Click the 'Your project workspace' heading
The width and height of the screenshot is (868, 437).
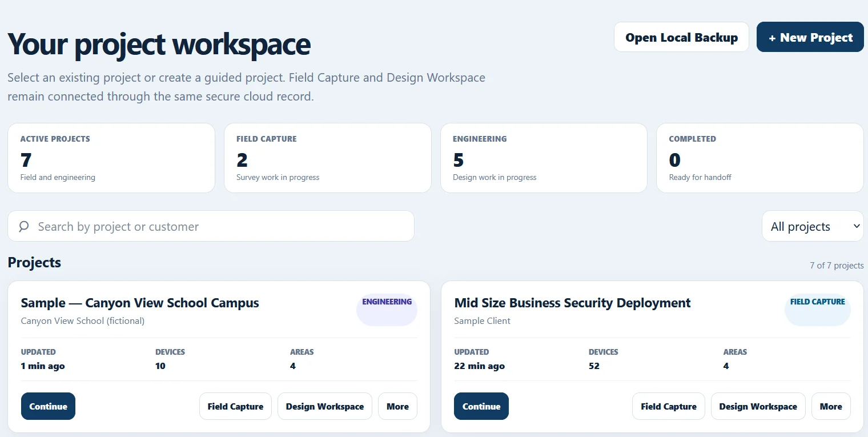[x=159, y=44]
